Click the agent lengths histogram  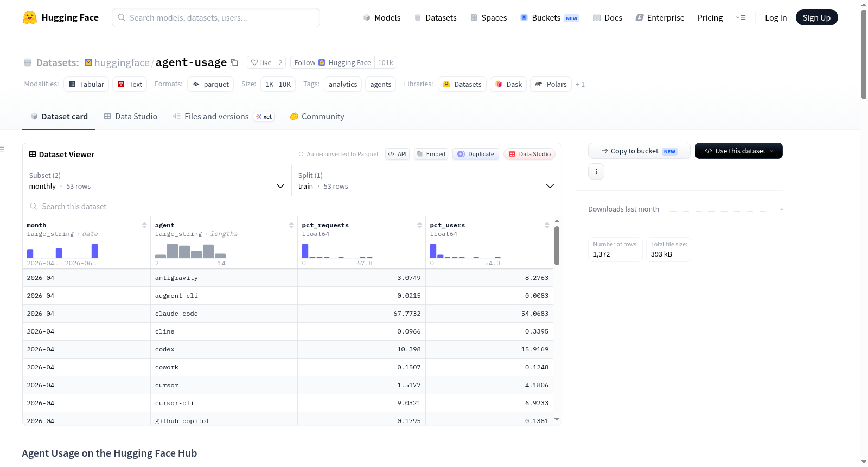coord(190,250)
